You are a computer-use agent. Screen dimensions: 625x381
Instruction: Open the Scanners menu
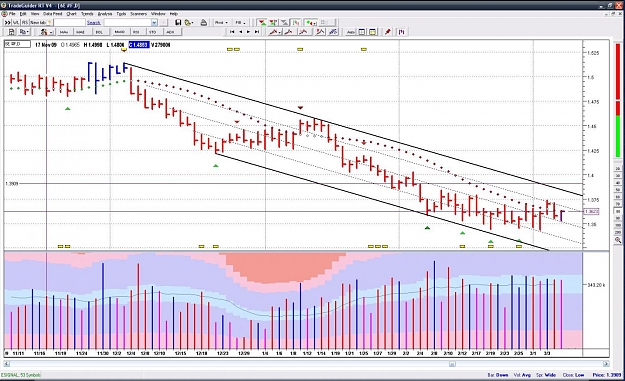coord(138,14)
